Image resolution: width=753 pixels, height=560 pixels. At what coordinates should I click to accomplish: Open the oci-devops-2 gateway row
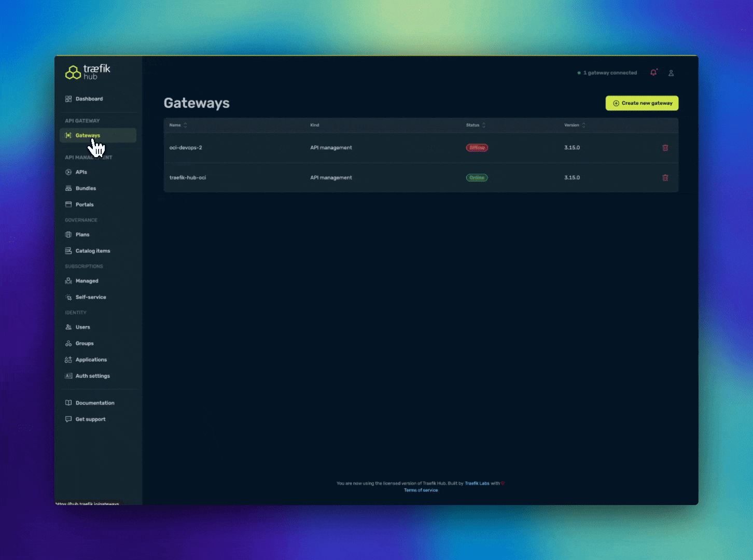(186, 148)
